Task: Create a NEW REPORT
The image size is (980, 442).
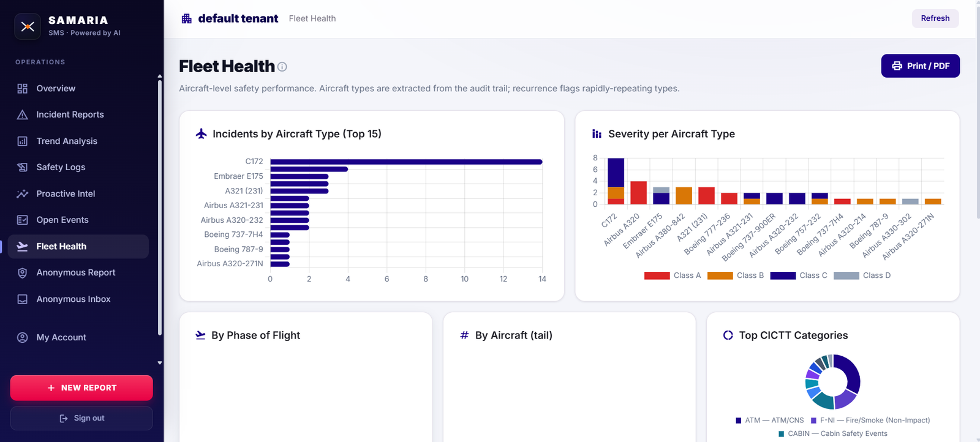Action: pyautogui.click(x=81, y=388)
